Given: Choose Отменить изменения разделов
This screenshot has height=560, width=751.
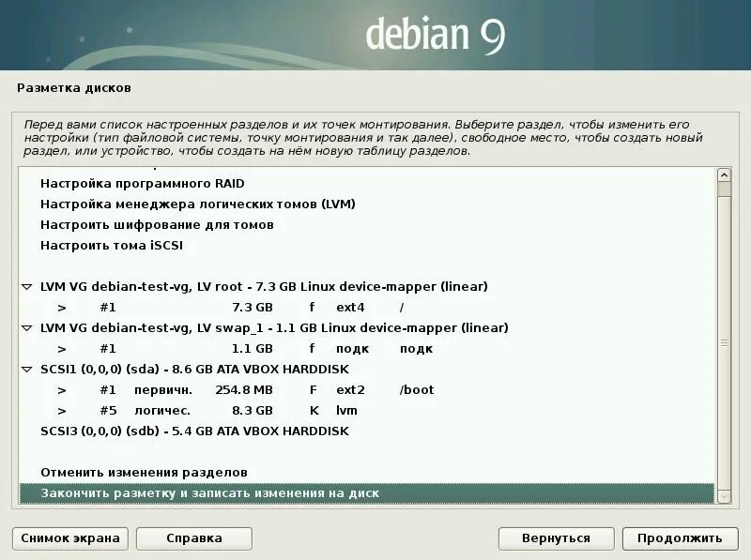Looking at the screenshot, I should click(367, 473).
